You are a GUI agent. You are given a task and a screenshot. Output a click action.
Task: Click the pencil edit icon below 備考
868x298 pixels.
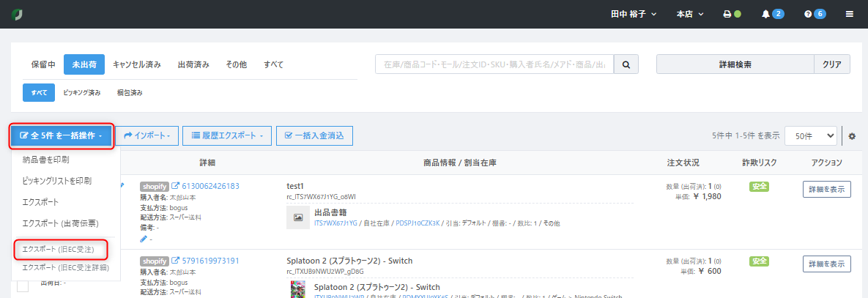[x=144, y=239]
